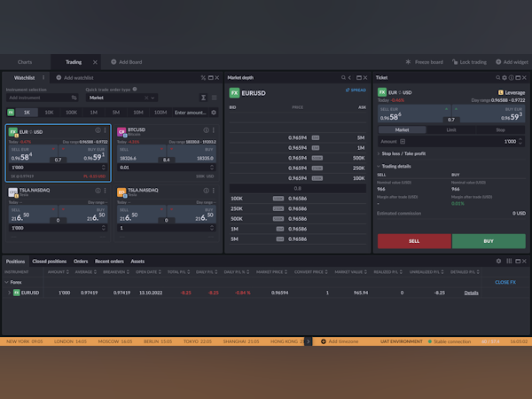
Task: Search instrument in Market depth header
Action: tap(343, 78)
